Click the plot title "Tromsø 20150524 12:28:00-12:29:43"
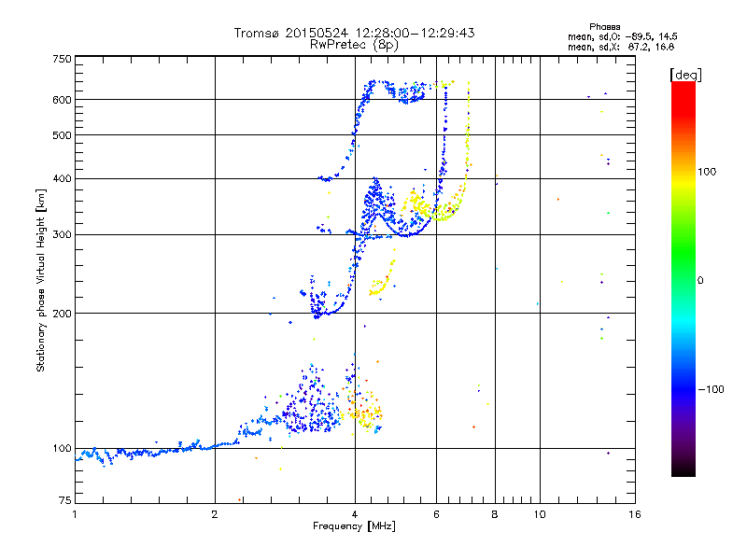Screen dimensions: 747x560 tap(354, 33)
